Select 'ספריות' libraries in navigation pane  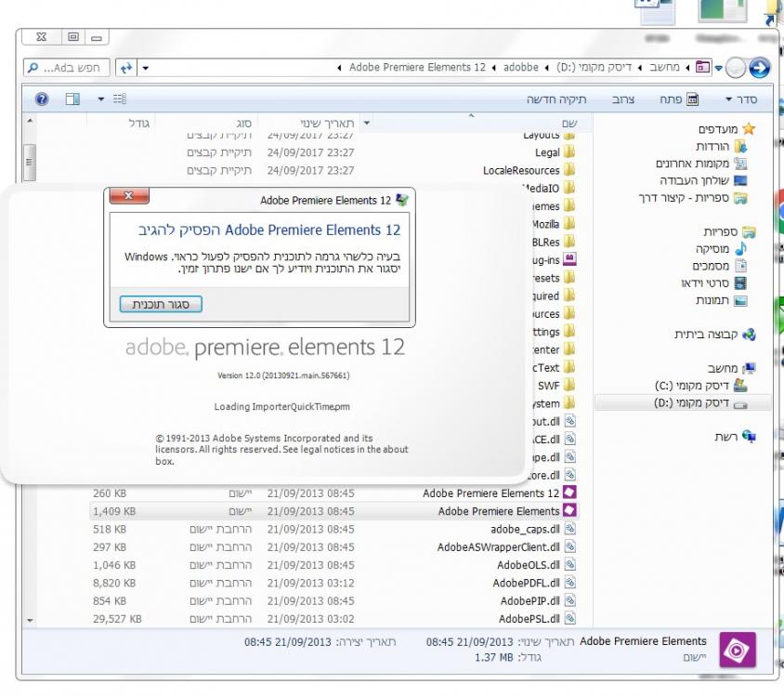pos(720,231)
